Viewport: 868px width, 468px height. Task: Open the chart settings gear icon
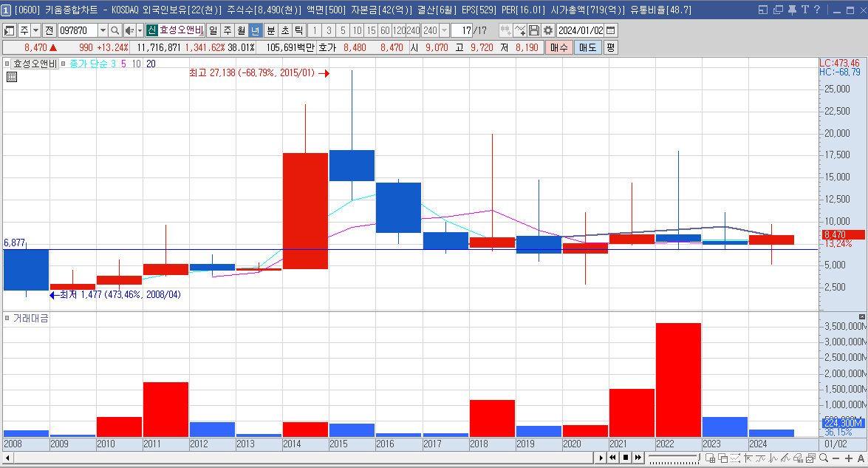[548, 30]
